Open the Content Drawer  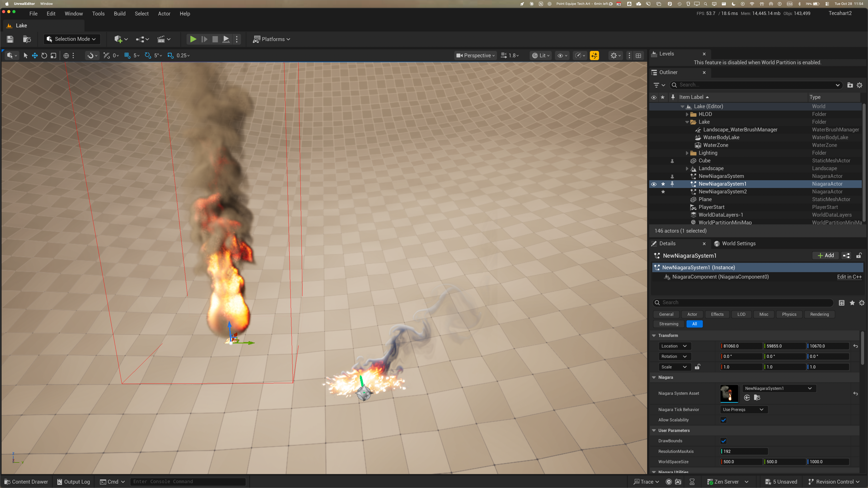tap(26, 482)
